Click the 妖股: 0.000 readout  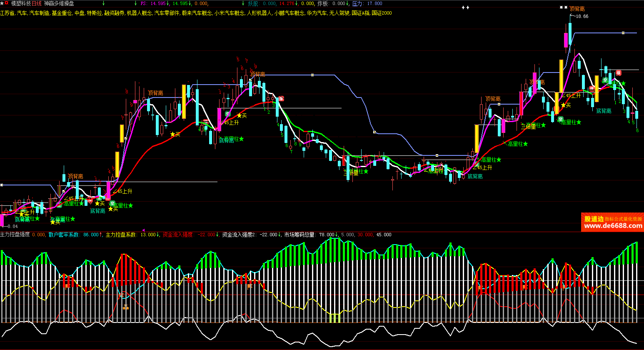pyautogui.click(x=262, y=3)
